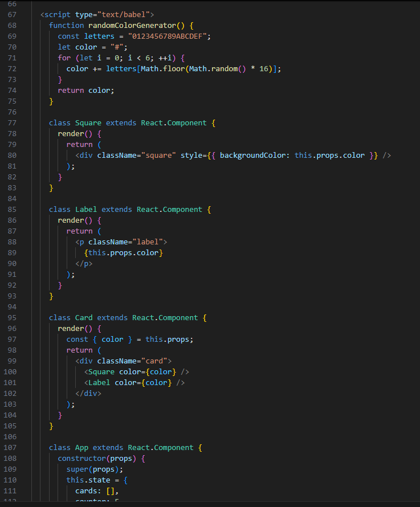Click the class name Square
The width and height of the screenshot is (420, 507).
(x=88, y=123)
